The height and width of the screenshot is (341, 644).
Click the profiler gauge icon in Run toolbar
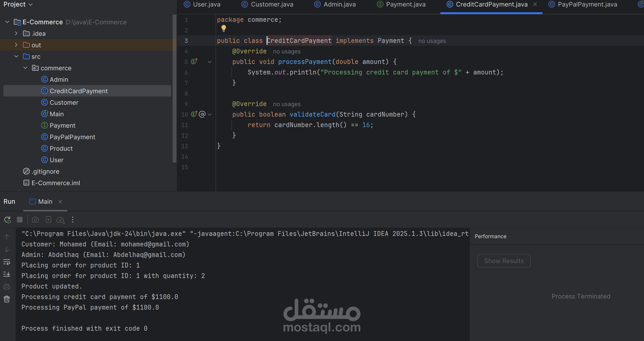coord(60,220)
